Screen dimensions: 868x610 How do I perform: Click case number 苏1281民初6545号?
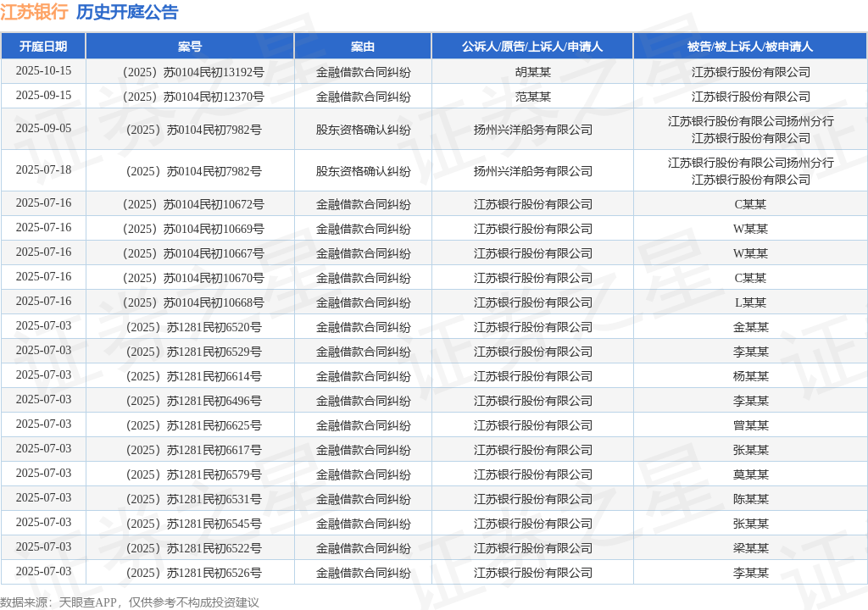[214, 524]
